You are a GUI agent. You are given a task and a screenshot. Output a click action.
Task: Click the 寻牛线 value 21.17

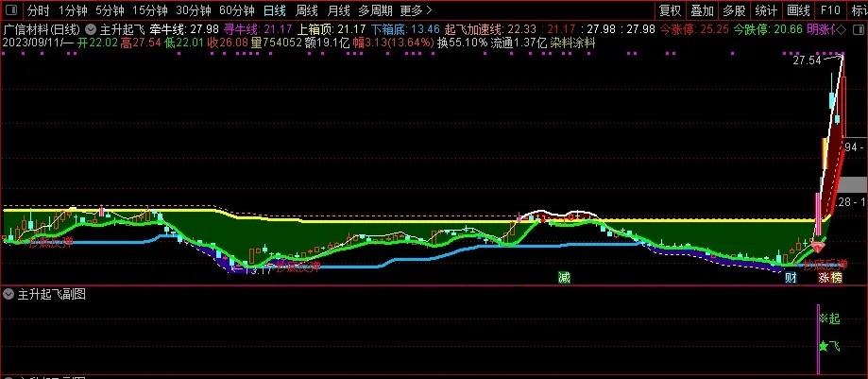pyautogui.click(x=279, y=29)
